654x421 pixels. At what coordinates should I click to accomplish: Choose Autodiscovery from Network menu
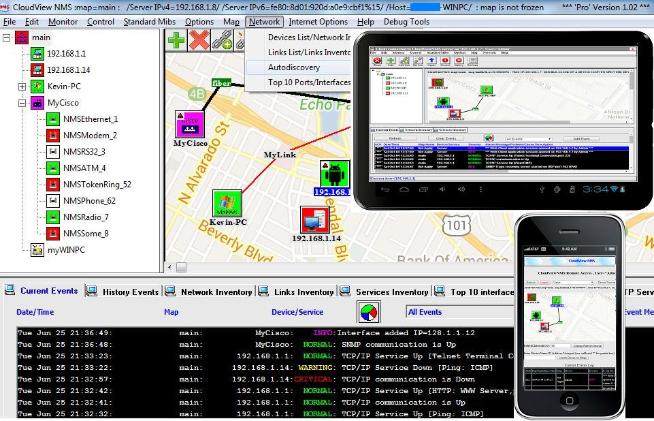pos(298,67)
